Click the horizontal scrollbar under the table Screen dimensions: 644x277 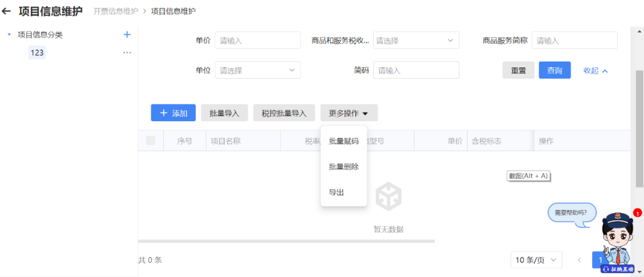point(286,241)
